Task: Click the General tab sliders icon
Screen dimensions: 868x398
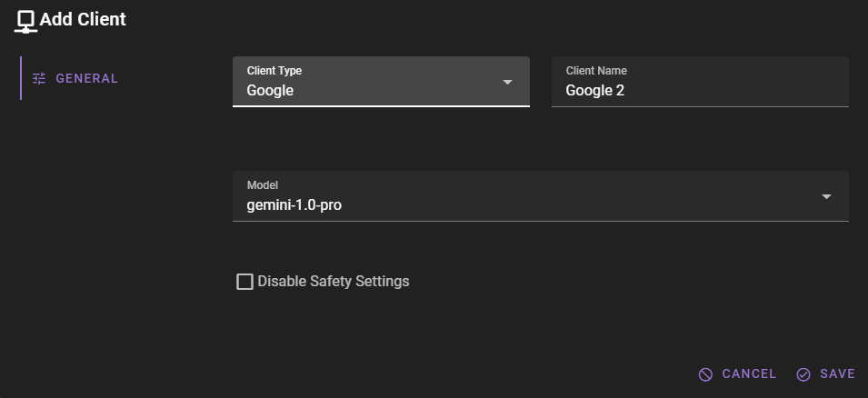Action: [x=39, y=78]
